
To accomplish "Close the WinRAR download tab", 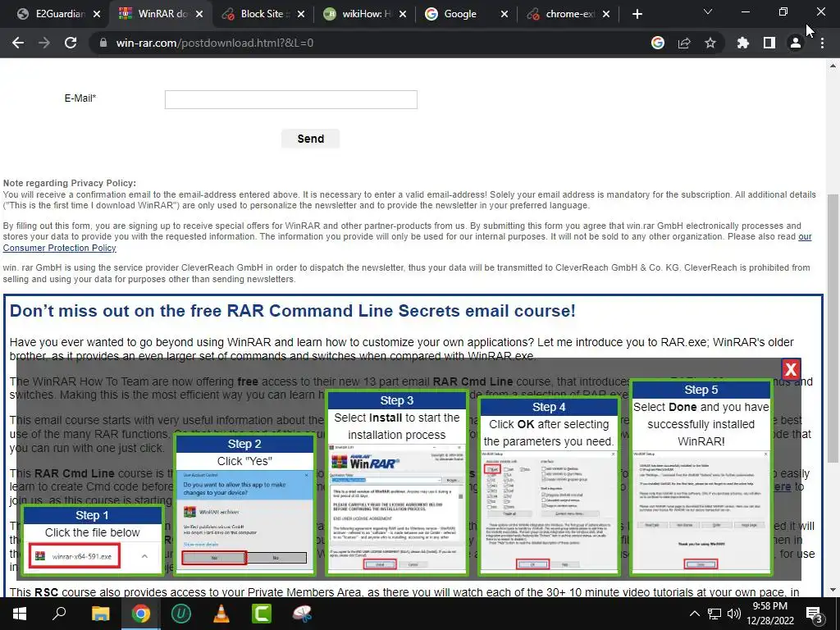I will coord(199,14).
